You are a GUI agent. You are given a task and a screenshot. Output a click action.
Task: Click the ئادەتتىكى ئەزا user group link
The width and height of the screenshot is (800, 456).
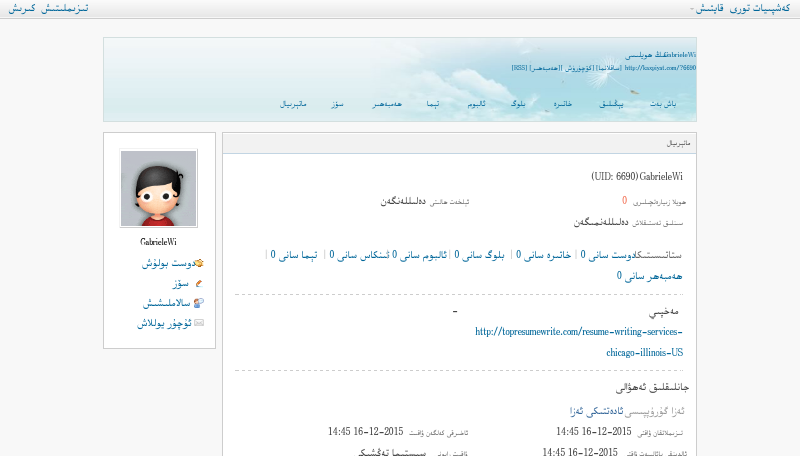[x=596, y=411]
